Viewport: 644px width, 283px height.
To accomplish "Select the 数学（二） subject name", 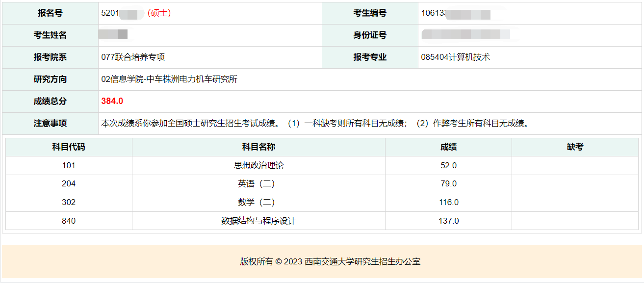I will [258, 203].
